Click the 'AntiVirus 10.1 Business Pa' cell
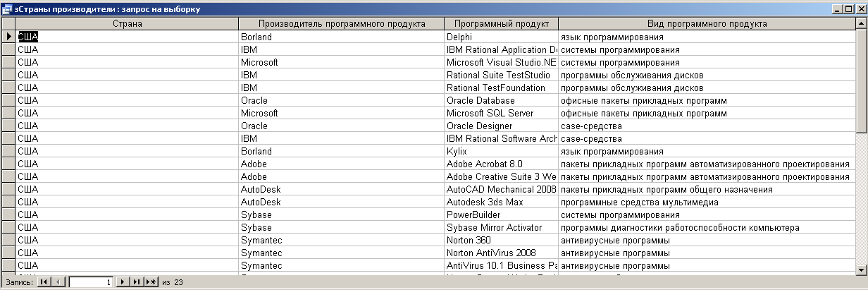The image size is (868, 290). click(502, 265)
